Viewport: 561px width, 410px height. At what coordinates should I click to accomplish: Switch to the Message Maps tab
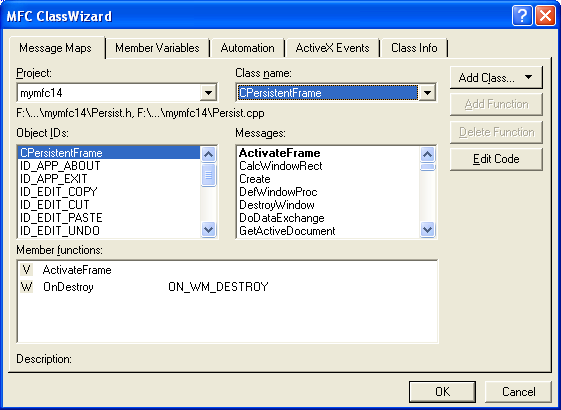click(56, 48)
